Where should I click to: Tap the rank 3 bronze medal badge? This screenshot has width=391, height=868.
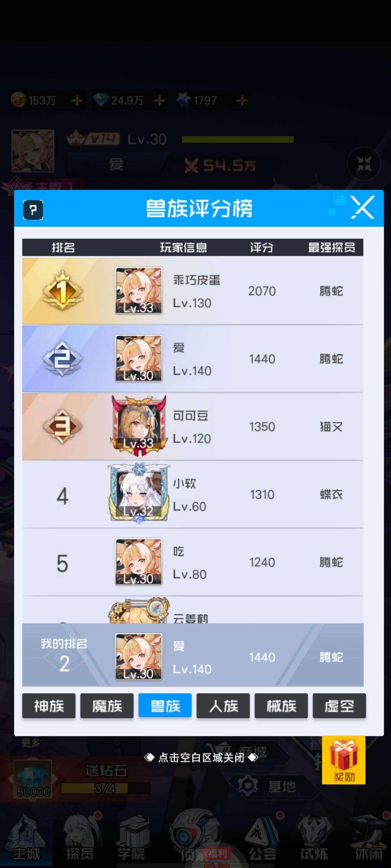pos(63,426)
